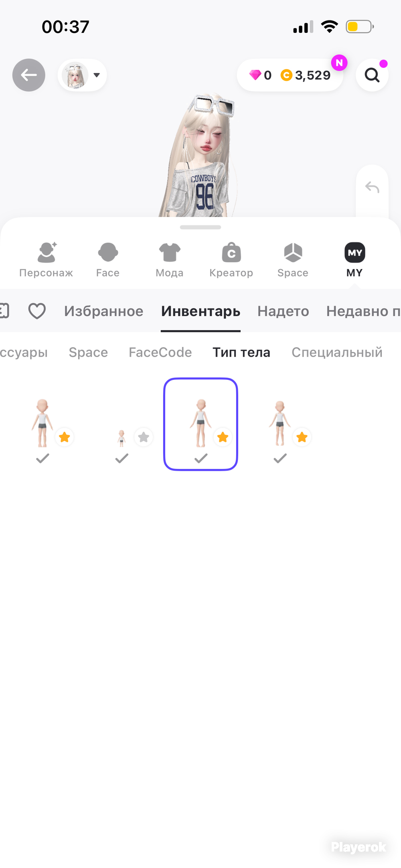Open the FaceCode subcategory
Viewport: 401px width, 868px height.
click(160, 352)
